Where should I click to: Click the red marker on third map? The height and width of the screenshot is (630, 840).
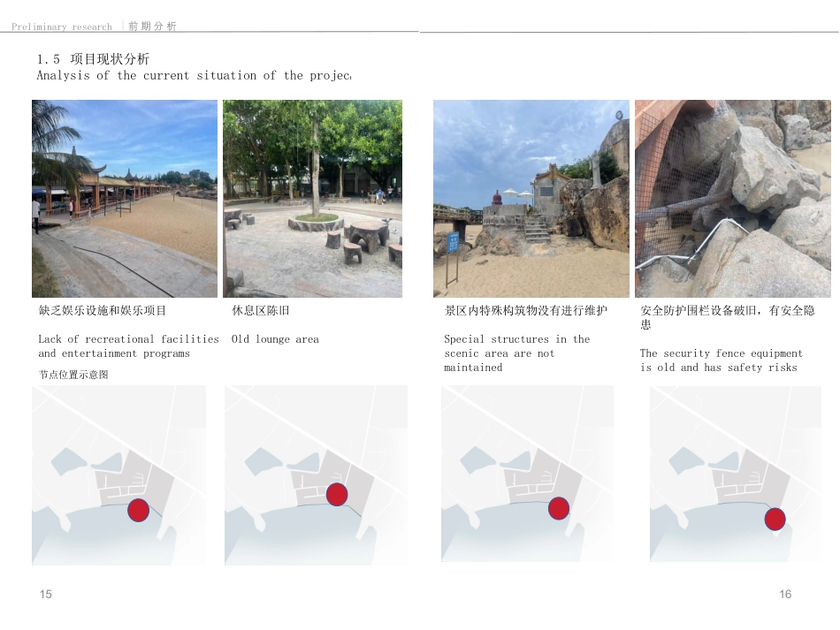point(558,508)
